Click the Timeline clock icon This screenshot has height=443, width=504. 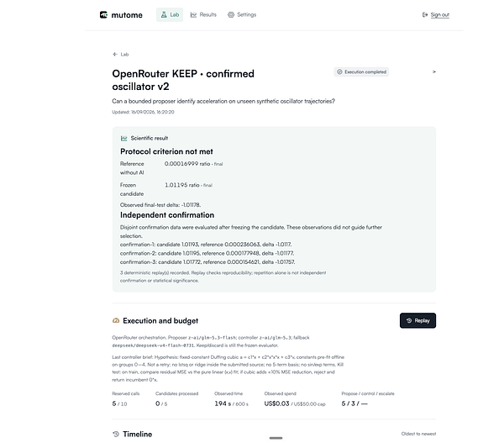(x=116, y=434)
